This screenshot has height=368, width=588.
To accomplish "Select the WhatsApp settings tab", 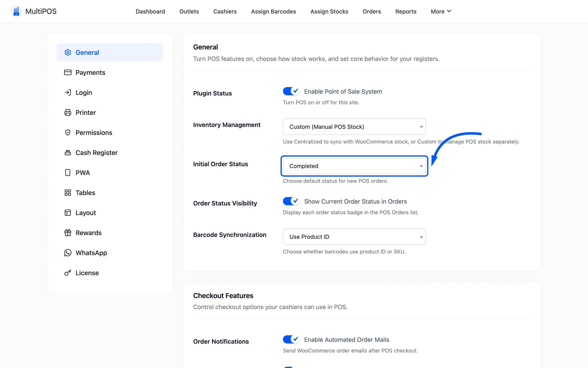I will pos(110,253).
